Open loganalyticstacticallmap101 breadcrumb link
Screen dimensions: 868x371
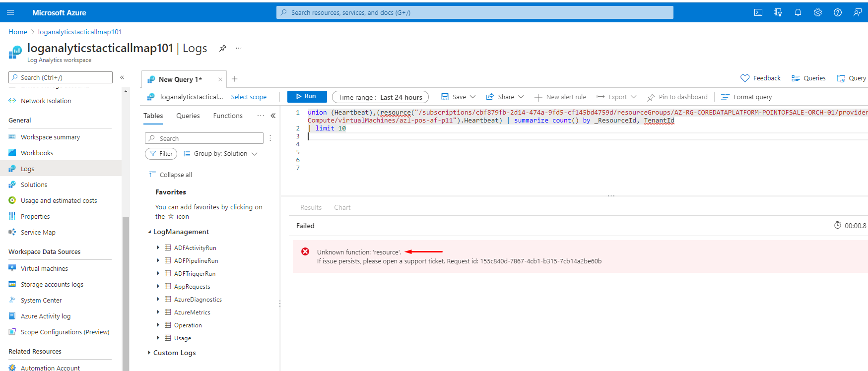[x=80, y=32]
